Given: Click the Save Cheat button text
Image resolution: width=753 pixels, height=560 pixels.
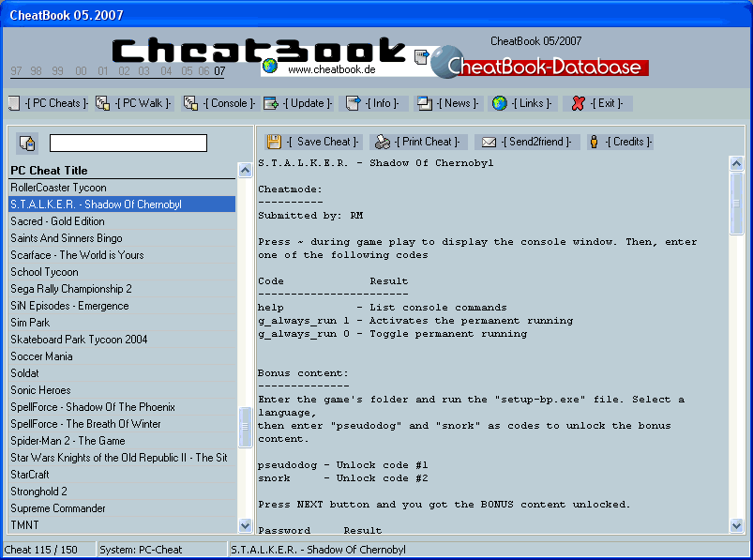Looking at the screenshot, I should coord(323,142).
